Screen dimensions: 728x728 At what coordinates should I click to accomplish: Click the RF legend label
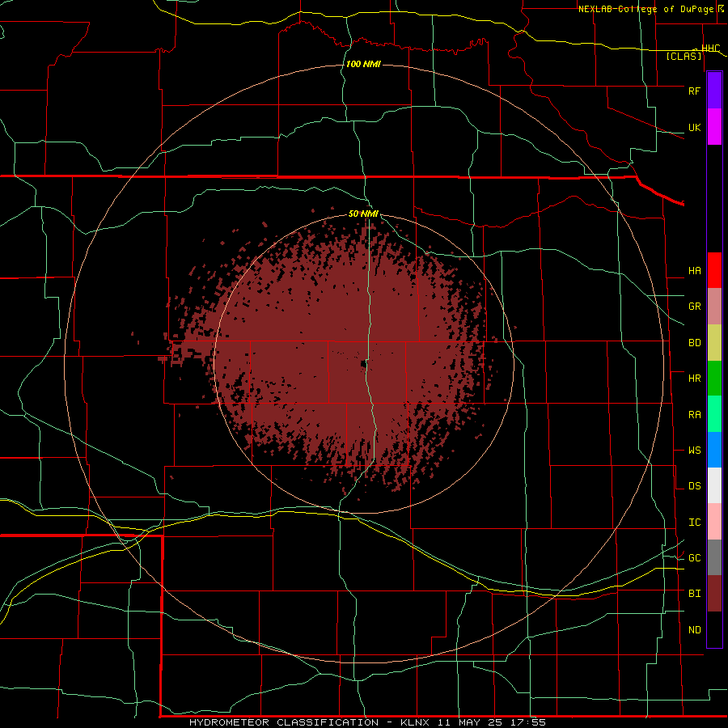click(694, 91)
